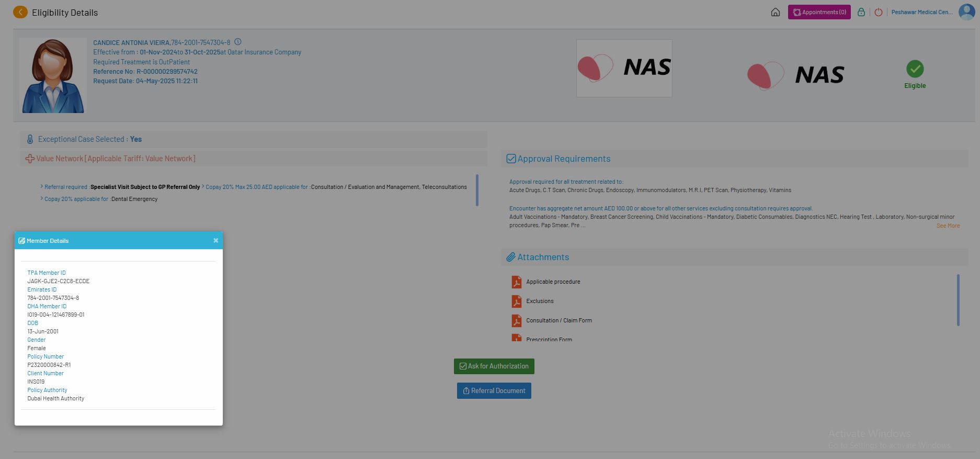Open Applicable procedure PDF icon
The image size is (980, 459).
tap(517, 282)
